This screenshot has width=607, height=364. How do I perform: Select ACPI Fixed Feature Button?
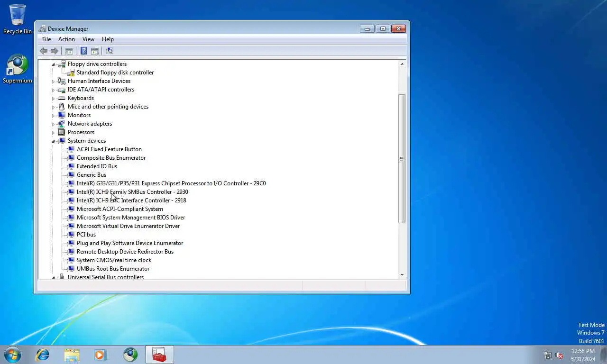coord(109,149)
